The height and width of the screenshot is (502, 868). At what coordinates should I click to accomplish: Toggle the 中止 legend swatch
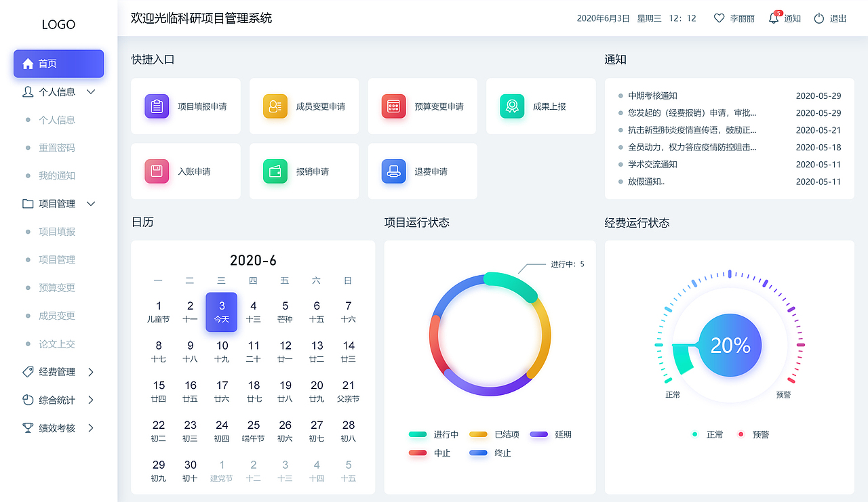click(418, 453)
